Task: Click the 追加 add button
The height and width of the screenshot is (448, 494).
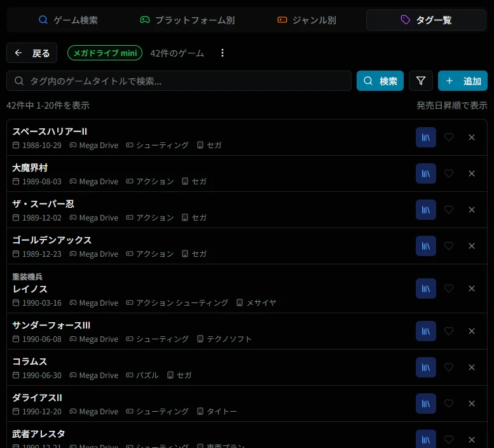Action: click(462, 81)
